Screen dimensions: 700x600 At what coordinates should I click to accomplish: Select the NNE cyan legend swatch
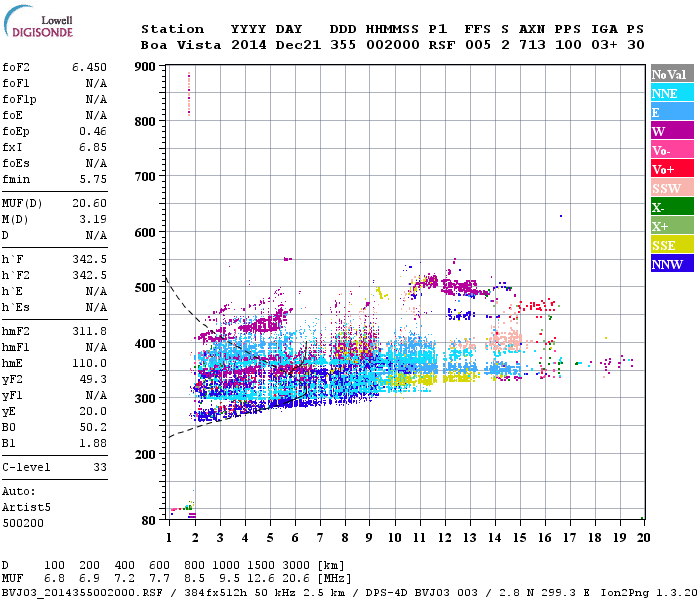coord(672,93)
